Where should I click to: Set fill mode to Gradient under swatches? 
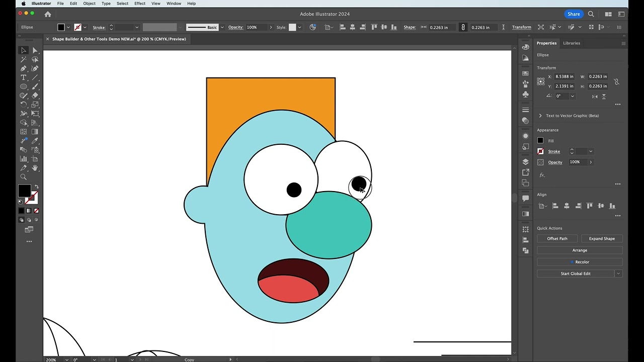(29, 211)
